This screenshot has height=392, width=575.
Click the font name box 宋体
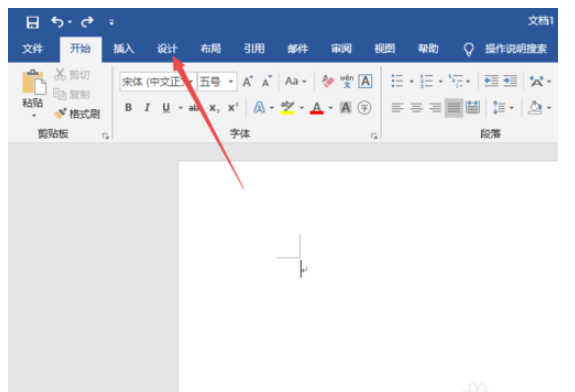(x=157, y=81)
